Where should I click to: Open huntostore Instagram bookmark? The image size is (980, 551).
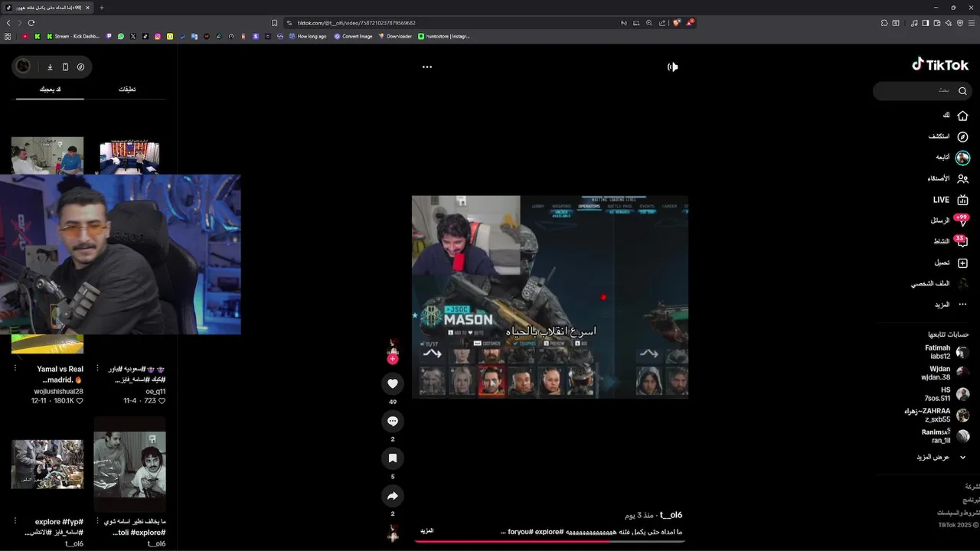(444, 36)
